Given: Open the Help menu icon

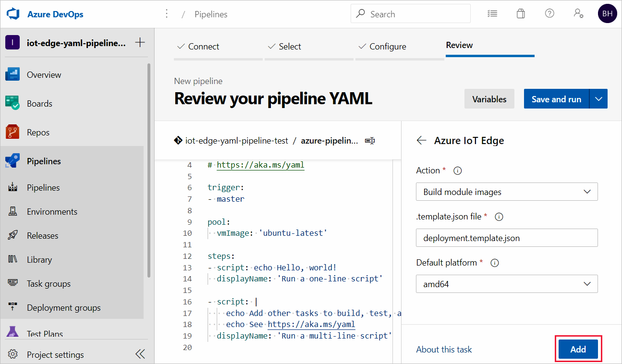Looking at the screenshot, I should tap(549, 13).
